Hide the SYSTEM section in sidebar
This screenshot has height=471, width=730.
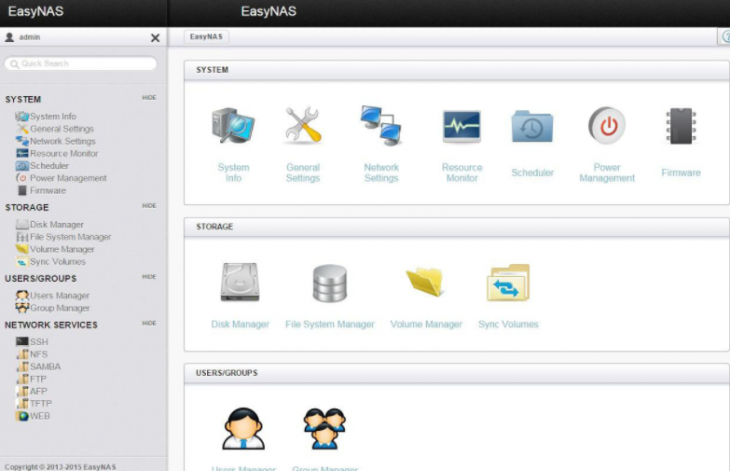(x=149, y=98)
